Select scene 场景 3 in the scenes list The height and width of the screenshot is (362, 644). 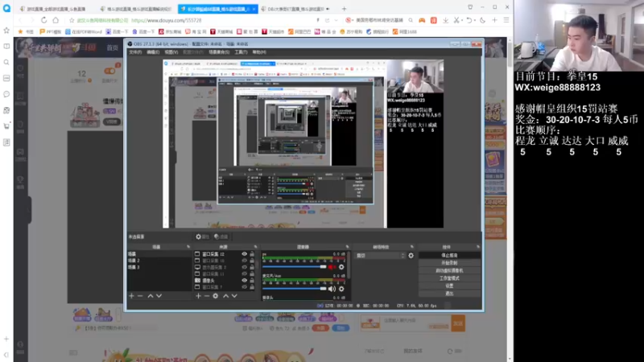coord(159,267)
